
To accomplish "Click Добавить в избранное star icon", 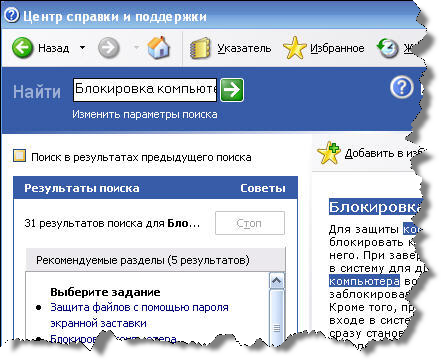I will point(328,153).
